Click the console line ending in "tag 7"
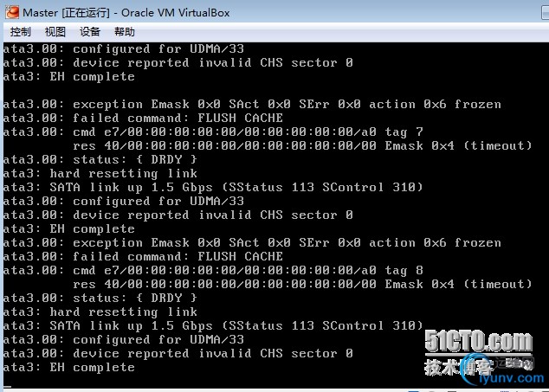549x392 pixels. point(213,132)
